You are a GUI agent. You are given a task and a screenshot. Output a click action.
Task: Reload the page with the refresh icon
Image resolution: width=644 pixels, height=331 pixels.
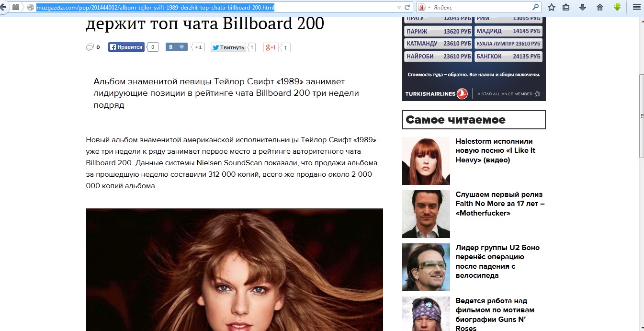(407, 8)
